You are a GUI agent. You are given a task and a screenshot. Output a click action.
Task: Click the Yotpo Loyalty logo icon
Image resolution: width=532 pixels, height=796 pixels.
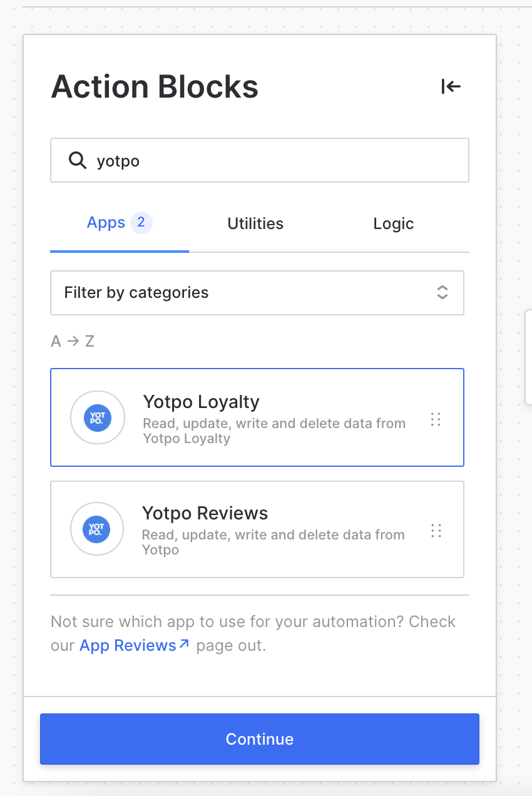97,417
